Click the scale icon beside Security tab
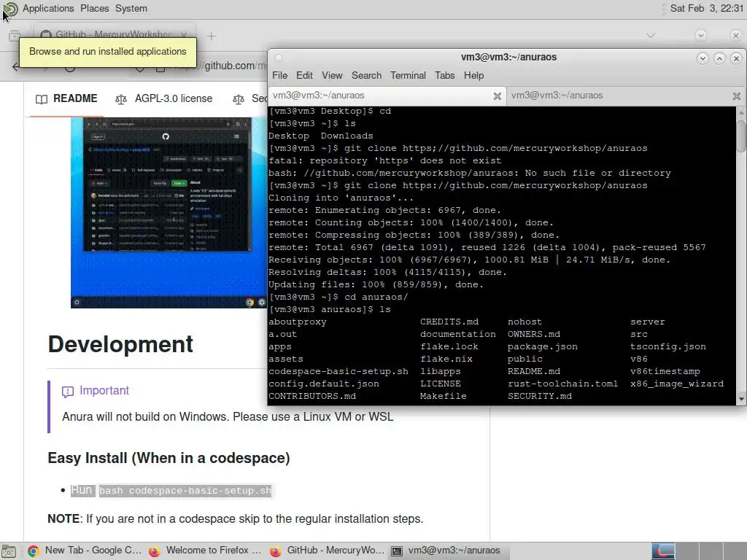This screenshot has height=560, width=747. click(x=239, y=99)
